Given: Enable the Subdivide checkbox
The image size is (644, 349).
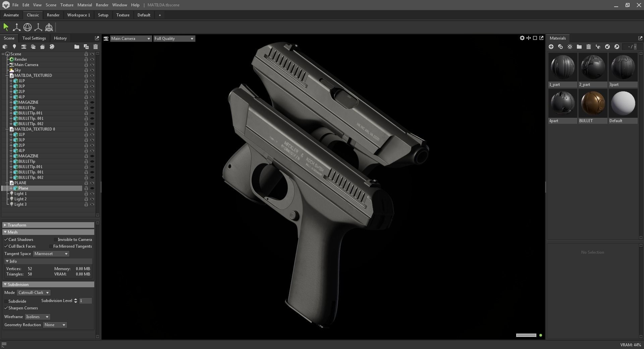Looking at the screenshot, I should [x=6, y=301].
